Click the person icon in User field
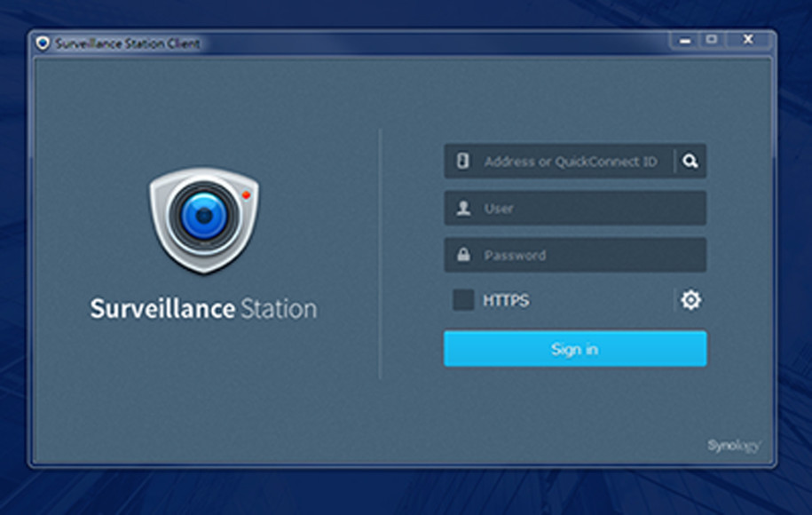This screenshot has height=515, width=812. [463, 209]
